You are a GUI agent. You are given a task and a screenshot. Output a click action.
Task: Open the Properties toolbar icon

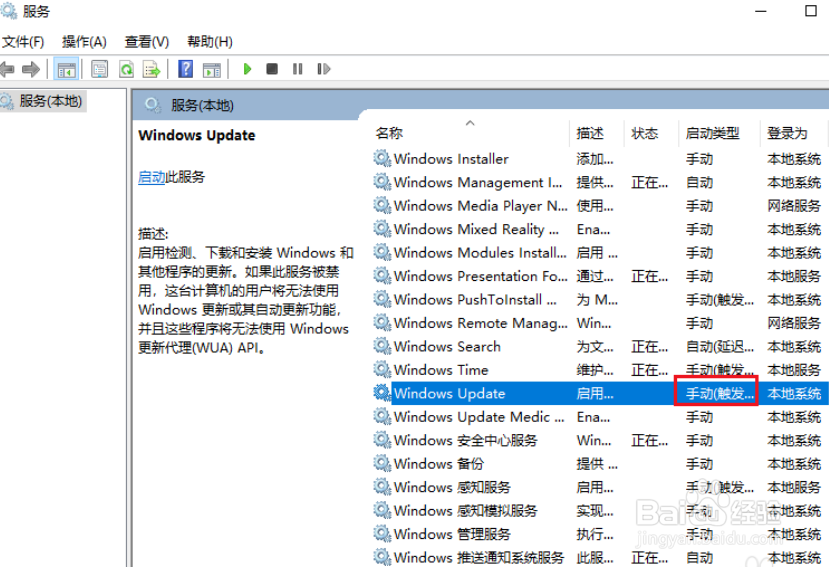click(x=99, y=69)
